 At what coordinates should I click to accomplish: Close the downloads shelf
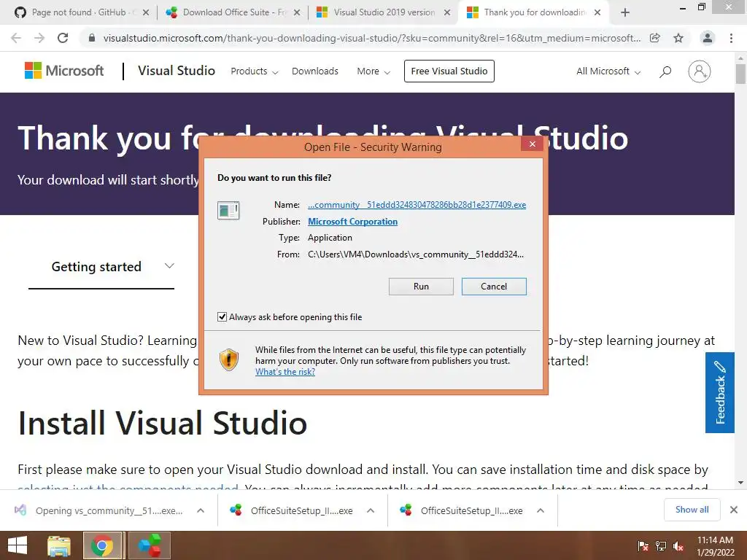coord(734,510)
